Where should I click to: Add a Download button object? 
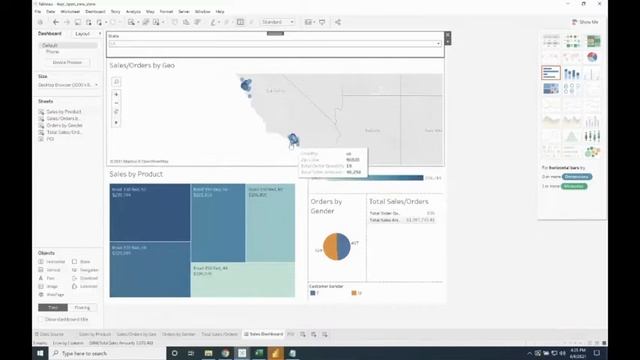[x=85, y=278]
